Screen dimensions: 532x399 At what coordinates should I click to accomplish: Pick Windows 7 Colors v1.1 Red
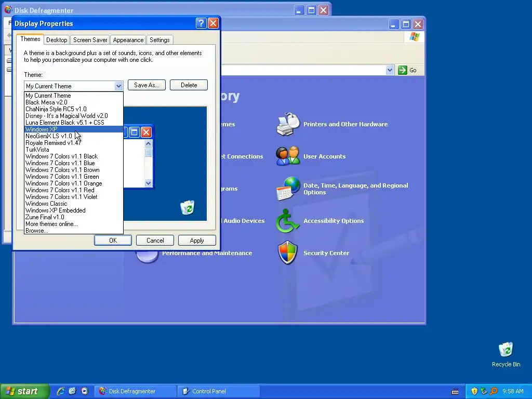pyautogui.click(x=74, y=190)
